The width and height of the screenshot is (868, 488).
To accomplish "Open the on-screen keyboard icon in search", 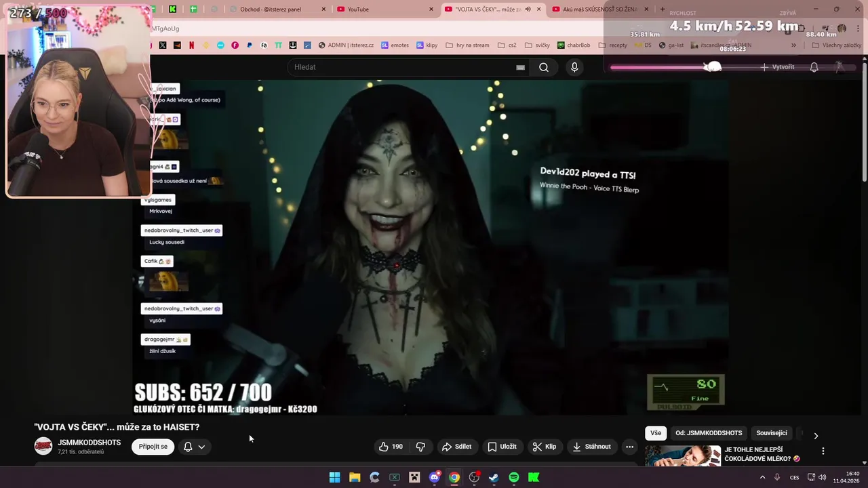I will (520, 67).
